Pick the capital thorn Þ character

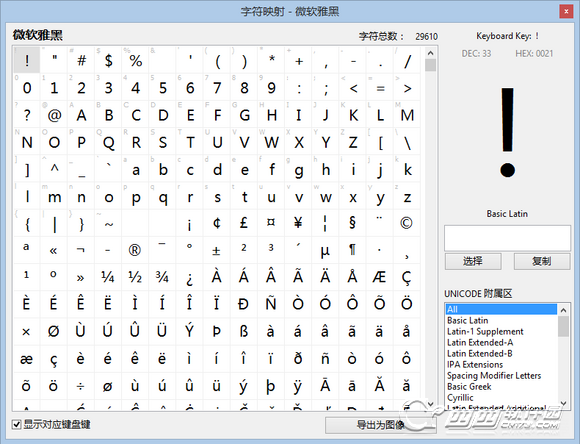pos(216,332)
